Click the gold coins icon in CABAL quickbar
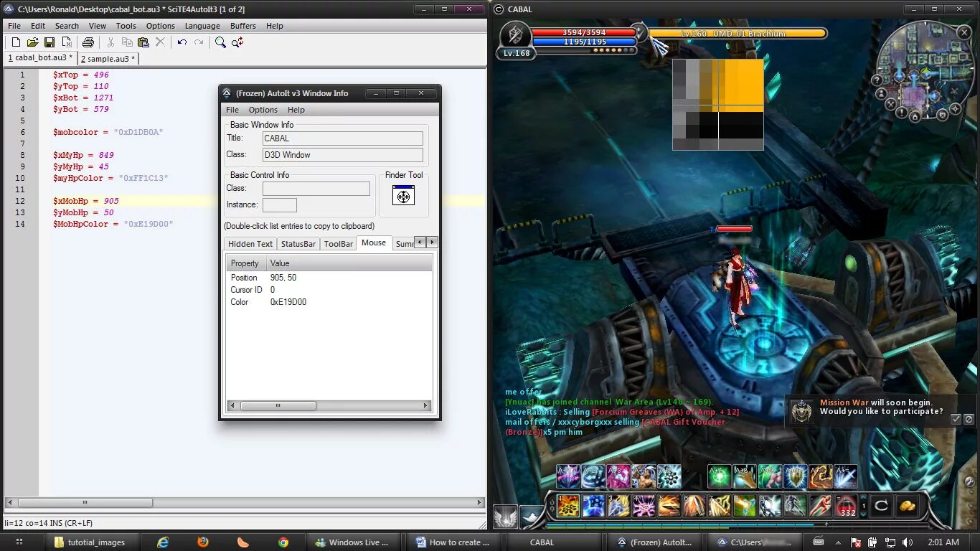Image resolution: width=980 pixels, height=551 pixels. pos(908,506)
